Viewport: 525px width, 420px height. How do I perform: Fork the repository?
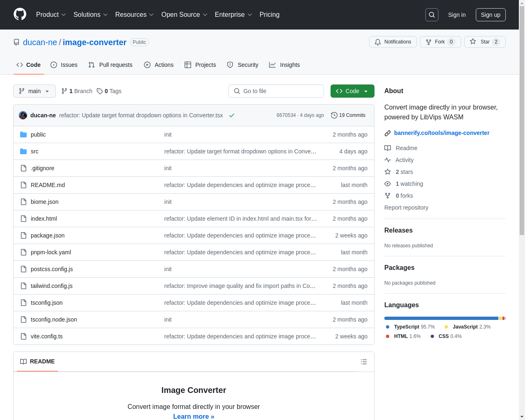click(x=440, y=42)
